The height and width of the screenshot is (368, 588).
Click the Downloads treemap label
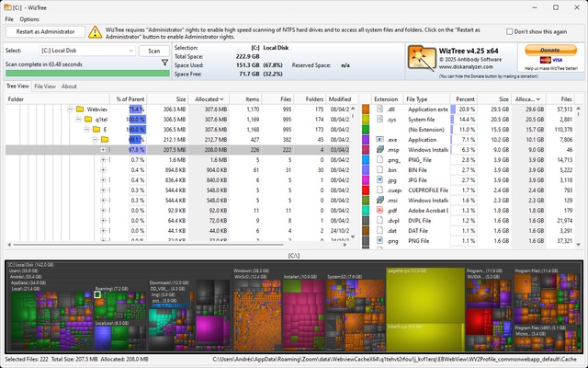click(167, 282)
